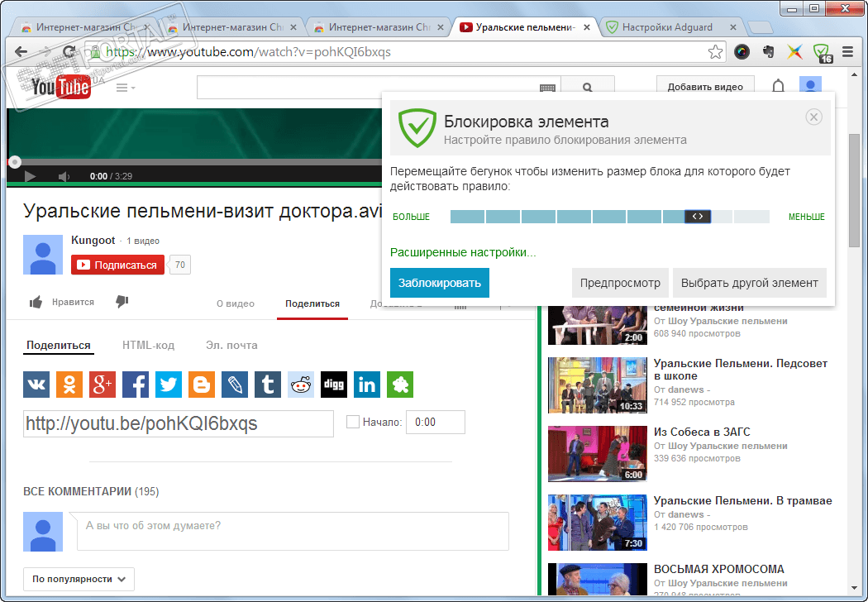Share video on VK icon
868x602 pixels.
tap(36, 385)
